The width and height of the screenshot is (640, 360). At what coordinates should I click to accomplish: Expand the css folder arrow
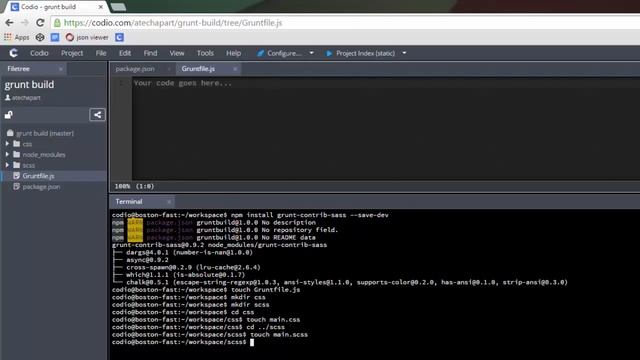click(7, 144)
